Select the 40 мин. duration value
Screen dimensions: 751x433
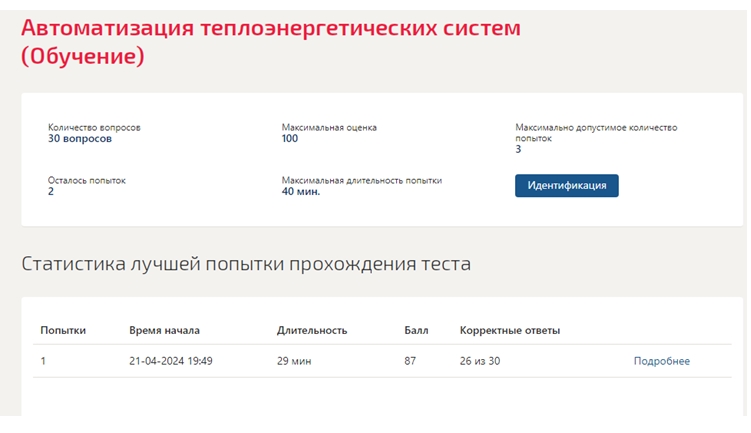(301, 192)
